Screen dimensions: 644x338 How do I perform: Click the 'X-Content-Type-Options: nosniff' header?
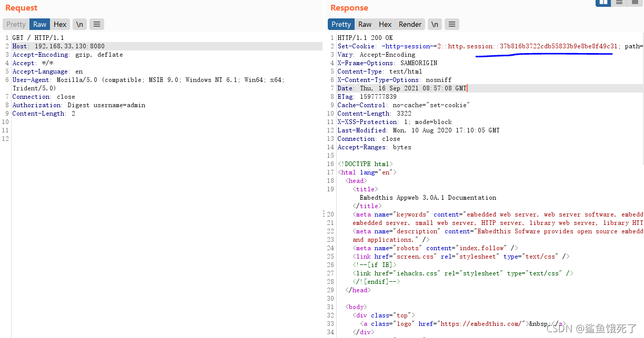point(395,80)
